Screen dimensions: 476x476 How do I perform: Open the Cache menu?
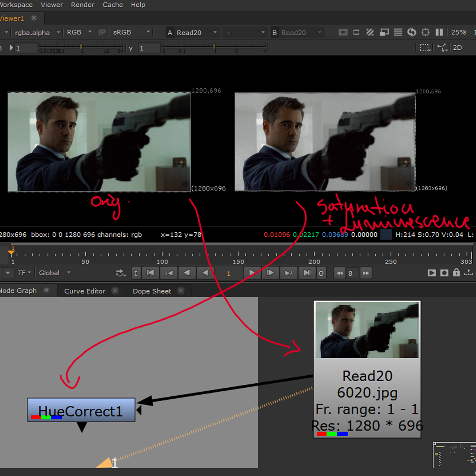click(x=113, y=5)
